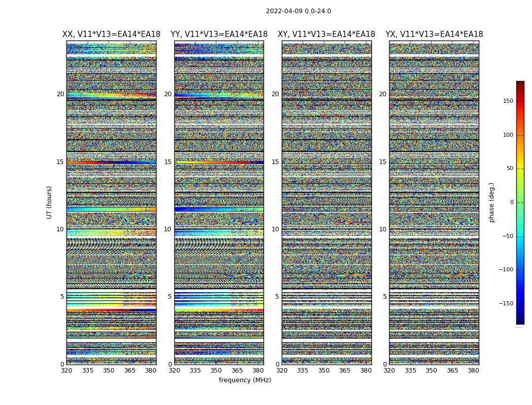Click the "350" frequency tick under YX panel
Viewport: 532px width, 405px height.
[432, 371]
